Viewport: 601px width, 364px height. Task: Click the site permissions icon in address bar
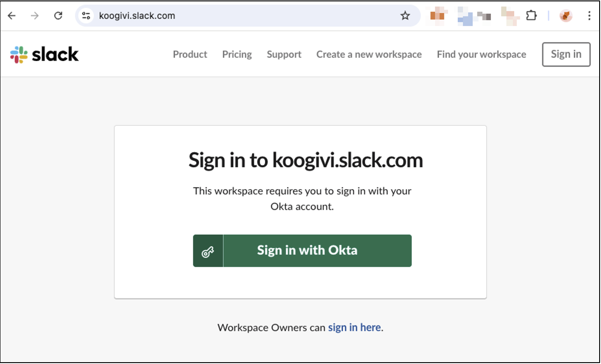pyautogui.click(x=85, y=15)
